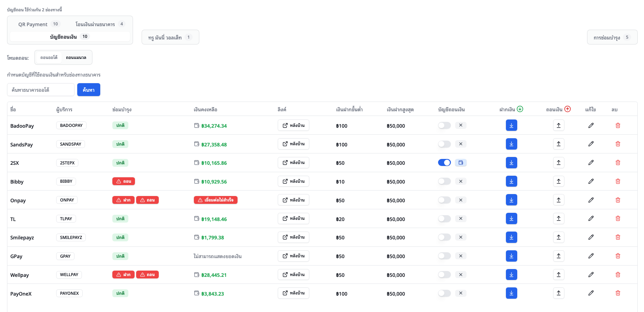Open the โอนเงินผ่านธนาคาร tab

point(99,24)
